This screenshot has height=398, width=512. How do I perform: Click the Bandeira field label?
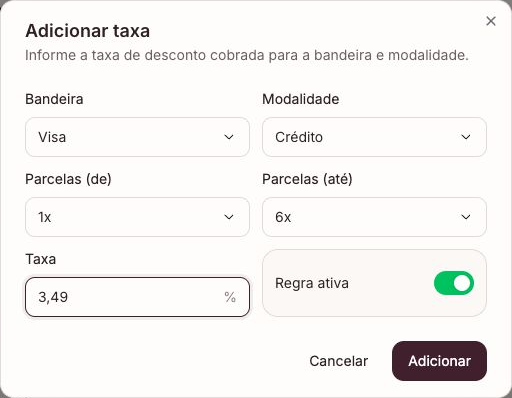tap(54, 99)
